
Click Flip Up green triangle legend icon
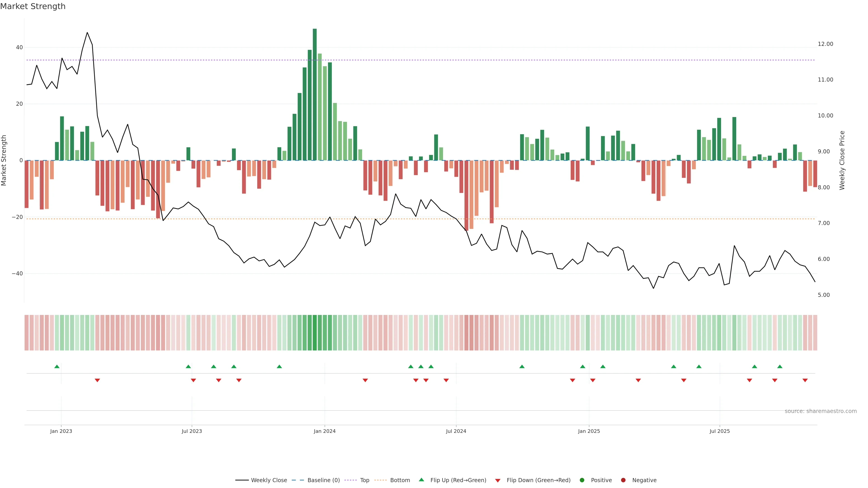point(421,480)
